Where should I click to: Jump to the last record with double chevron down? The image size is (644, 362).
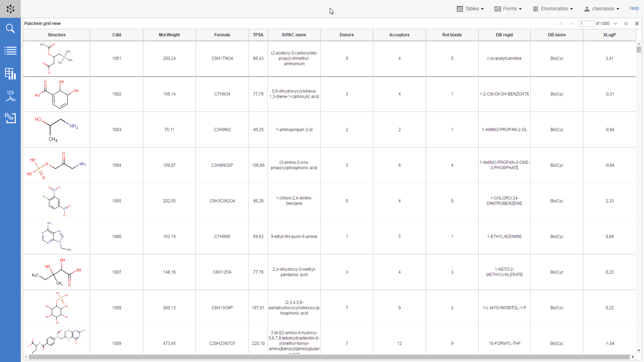(626, 23)
